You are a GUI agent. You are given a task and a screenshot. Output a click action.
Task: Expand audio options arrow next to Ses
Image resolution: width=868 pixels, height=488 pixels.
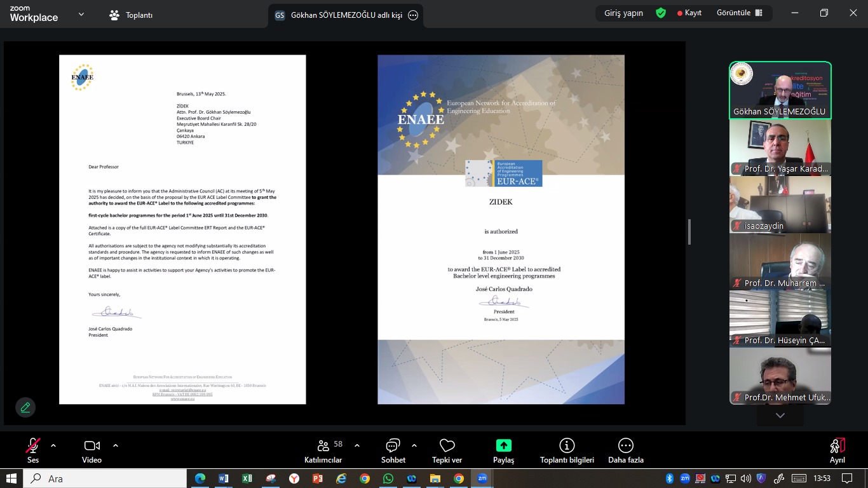point(53,445)
